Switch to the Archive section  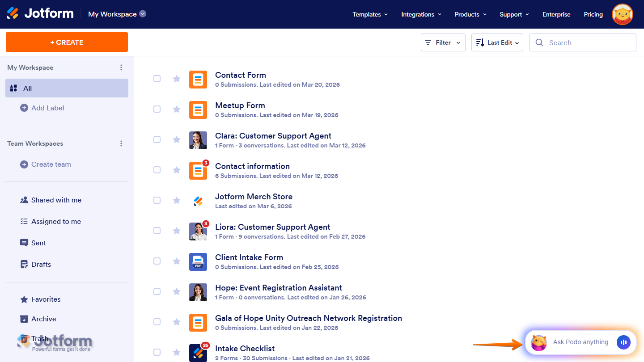pos(43,319)
